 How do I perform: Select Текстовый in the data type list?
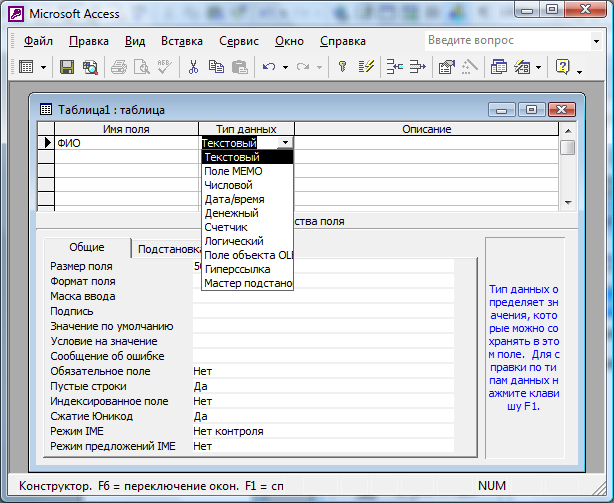247,157
